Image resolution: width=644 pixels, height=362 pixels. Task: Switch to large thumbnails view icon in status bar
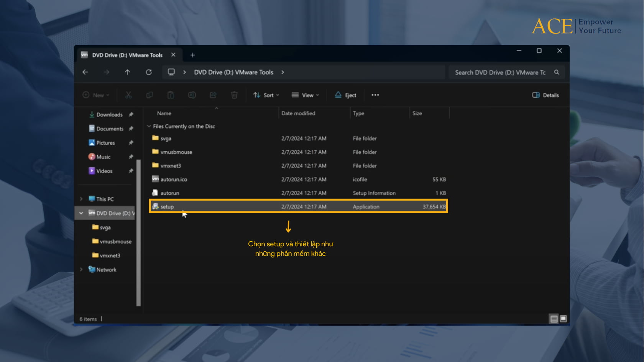(x=563, y=319)
